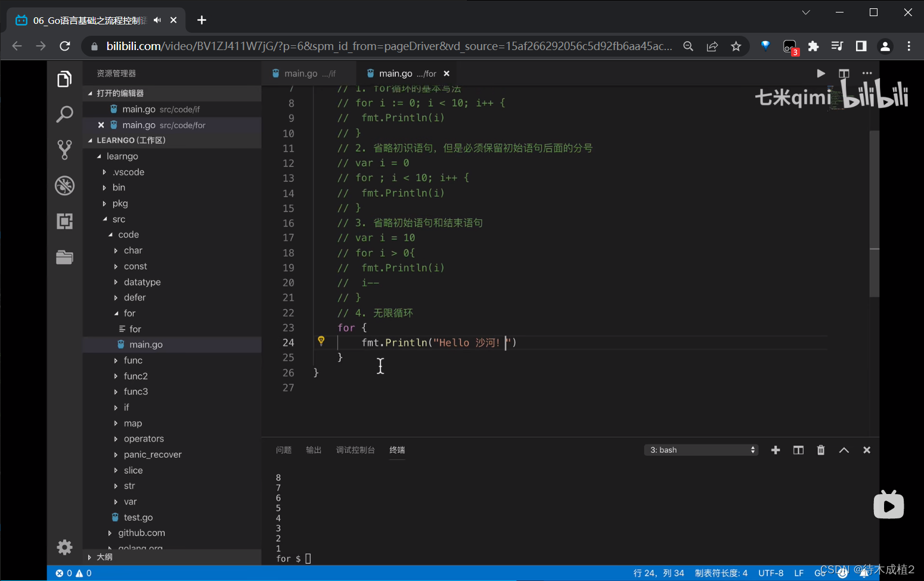
Task: Collapse the LEARNGO workspace section
Action: (91, 140)
